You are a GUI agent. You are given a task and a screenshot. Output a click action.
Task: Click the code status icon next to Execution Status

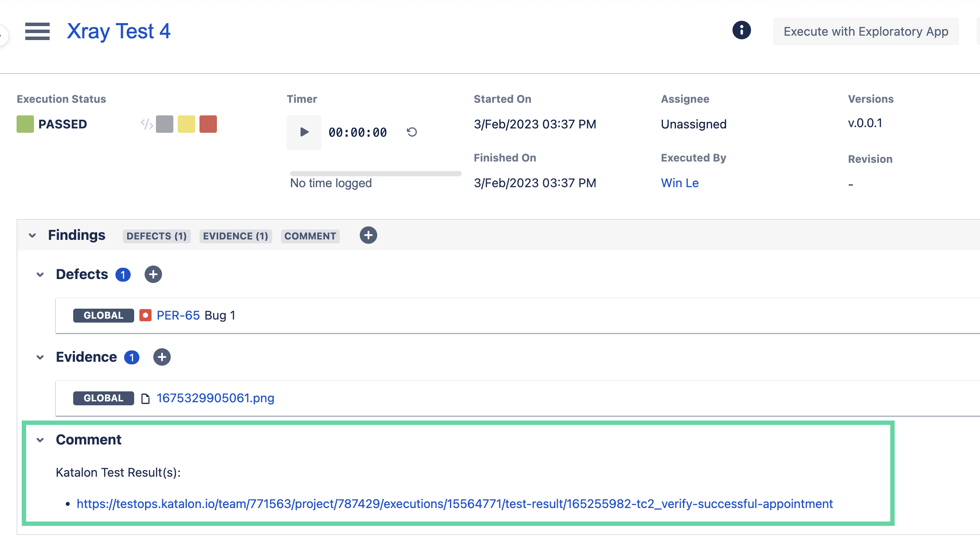coord(146,124)
